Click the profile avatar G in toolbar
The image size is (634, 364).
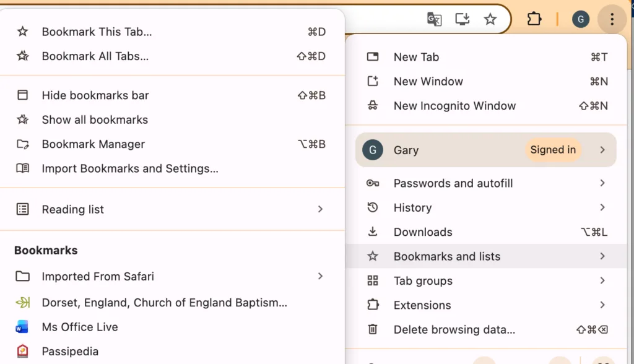coord(581,19)
